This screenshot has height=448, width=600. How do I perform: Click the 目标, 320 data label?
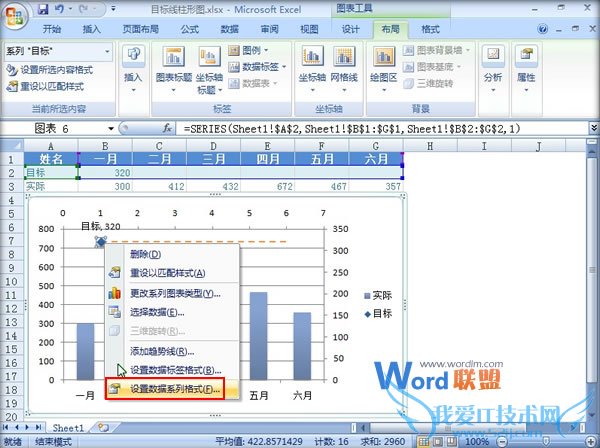point(101,226)
